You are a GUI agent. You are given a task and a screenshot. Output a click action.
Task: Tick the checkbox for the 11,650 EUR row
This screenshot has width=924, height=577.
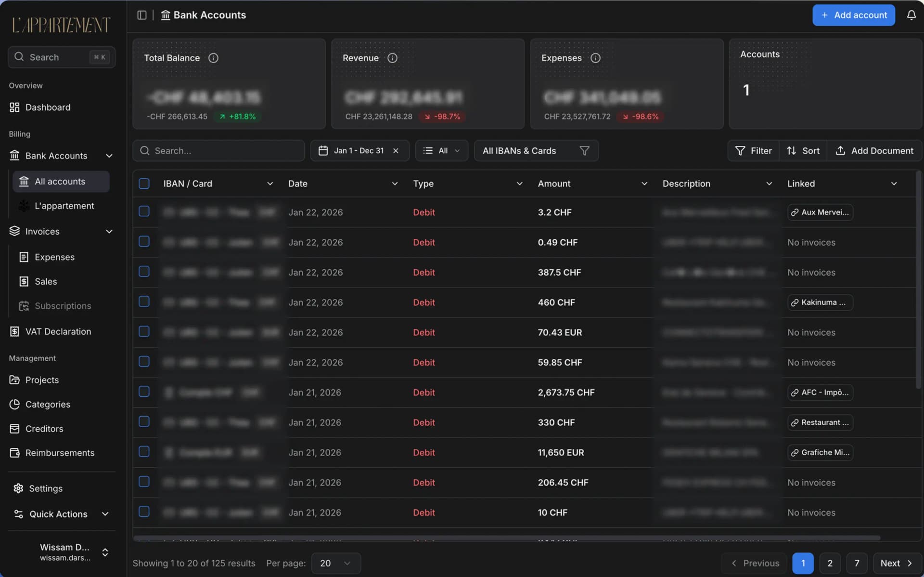click(x=144, y=452)
